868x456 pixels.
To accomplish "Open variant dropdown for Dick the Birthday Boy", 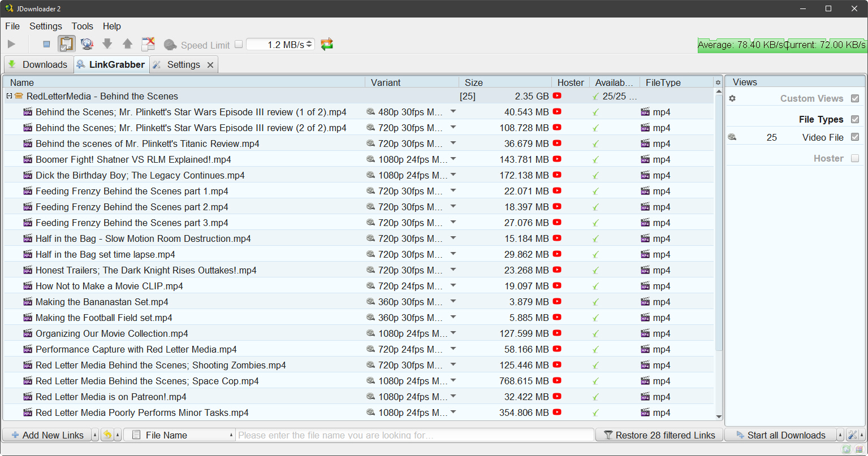I will [453, 175].
